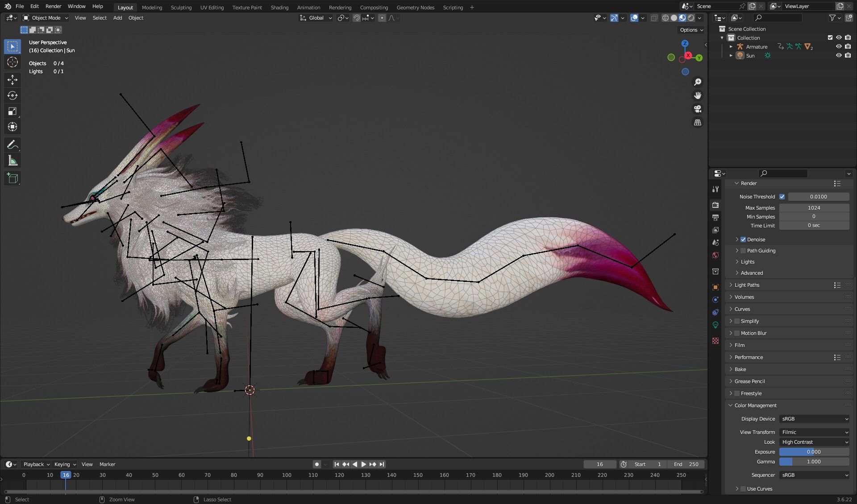
Task: Open the Object Mode dropdown
Action: (x=46, y=18)
